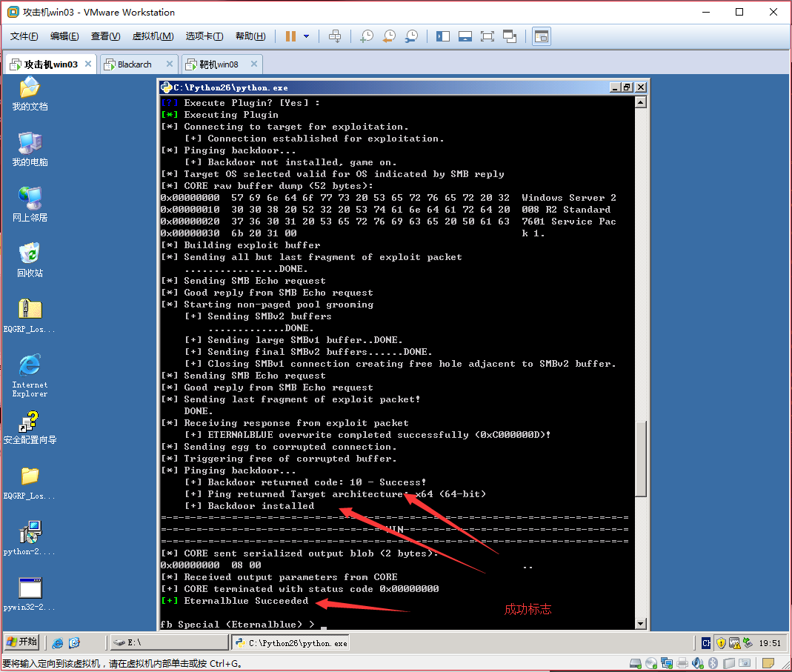The width and height of the screenshot is (792, 672).
Task: Toggle the thumbnail bar view in VMware
Action: coord(465,36)
